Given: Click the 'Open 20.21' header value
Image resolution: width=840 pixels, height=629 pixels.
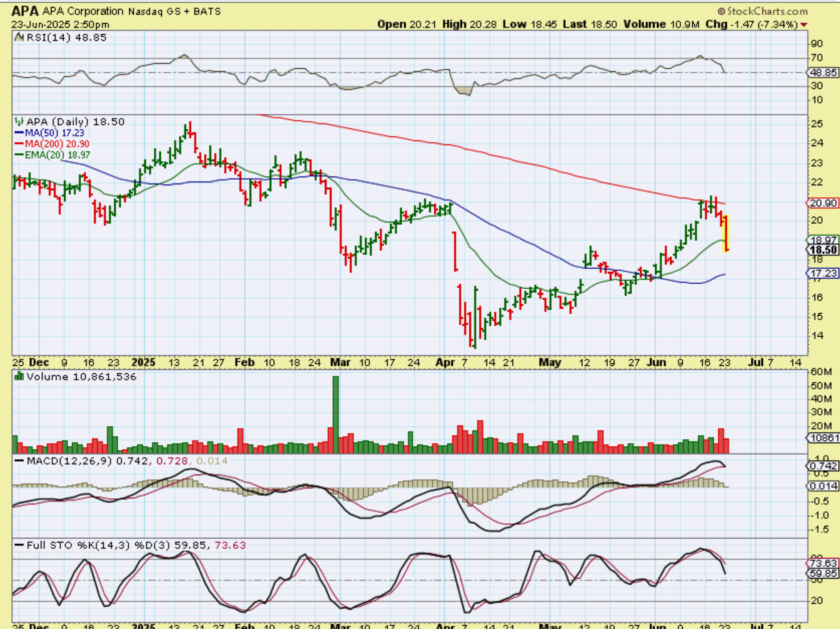Looking at the screenshot, I should pos(407,25).
